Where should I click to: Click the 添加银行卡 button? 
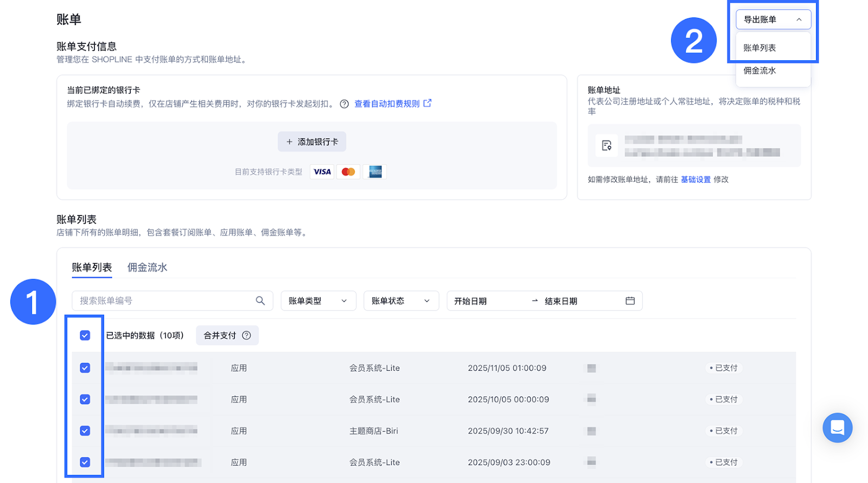pyautogui.click(x=312, y=142)
